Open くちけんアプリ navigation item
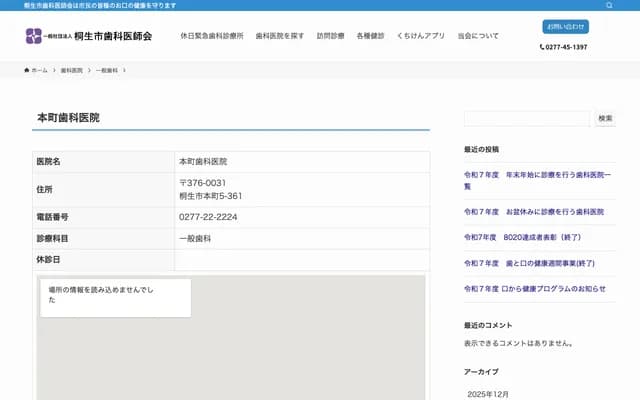640x400 pixels. click(420, 36)
